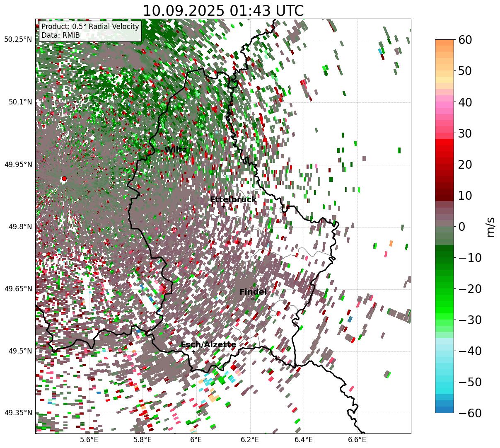Viewport: 500px width, 448px height.
Task: Click the colorbar label −30
Action: 470,320
